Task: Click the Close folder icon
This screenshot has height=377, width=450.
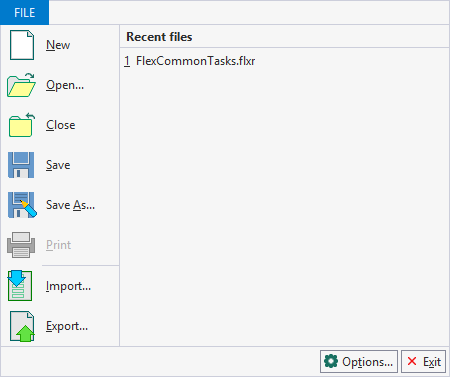Action: coord(21,125)
